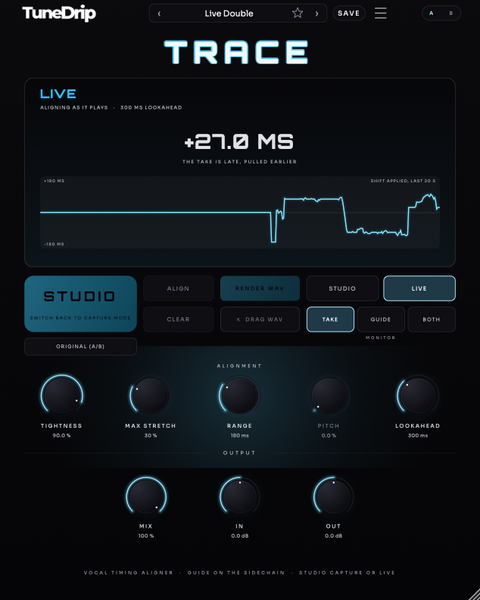
Task: Click the Max Stretch knob
Action: point(150,395)
